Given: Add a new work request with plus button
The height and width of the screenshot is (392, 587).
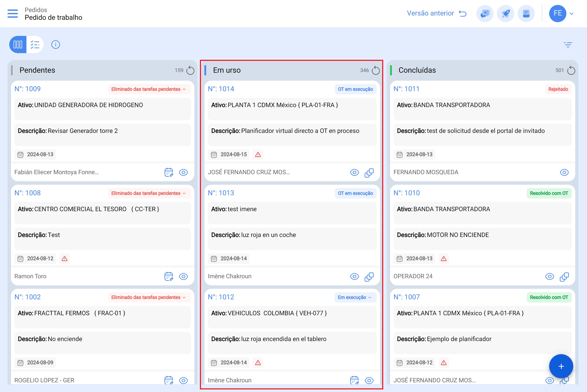Looking at the screenshot, I should click(x=561, y=366).
